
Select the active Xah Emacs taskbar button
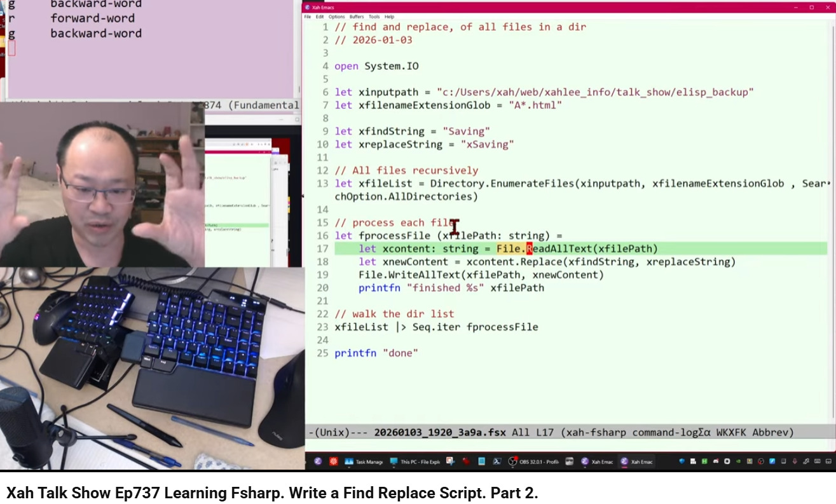coord(637,462)
